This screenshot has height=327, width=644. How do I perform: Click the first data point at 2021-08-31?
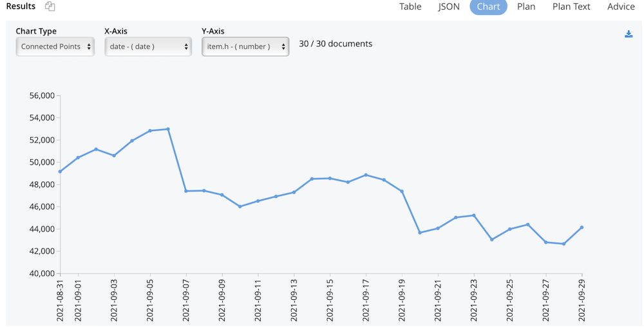(60, 172)
